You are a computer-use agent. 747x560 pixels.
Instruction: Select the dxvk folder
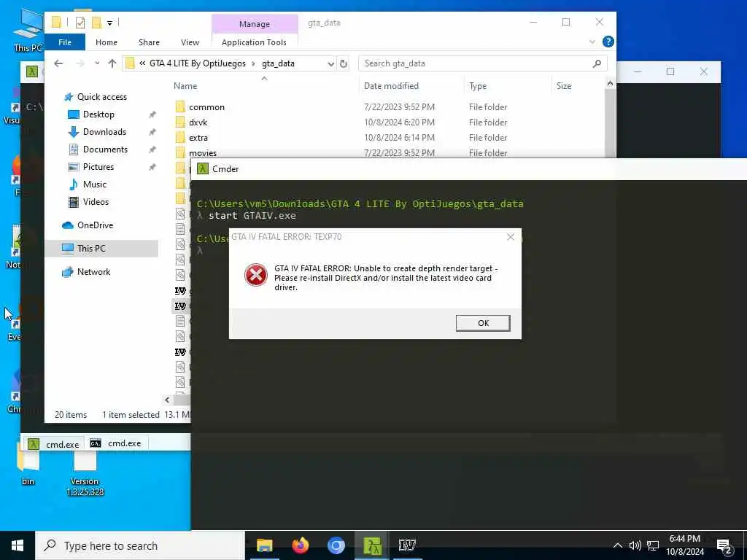[198, 122]
